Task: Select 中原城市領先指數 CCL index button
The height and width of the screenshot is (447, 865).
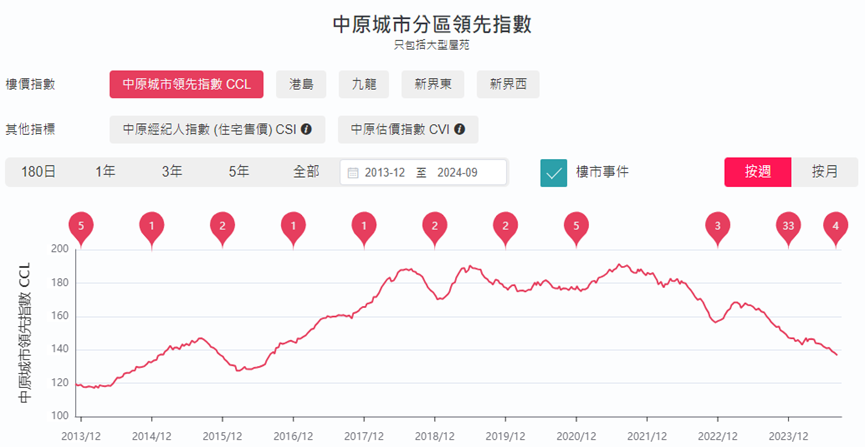Action: point(186,84)
